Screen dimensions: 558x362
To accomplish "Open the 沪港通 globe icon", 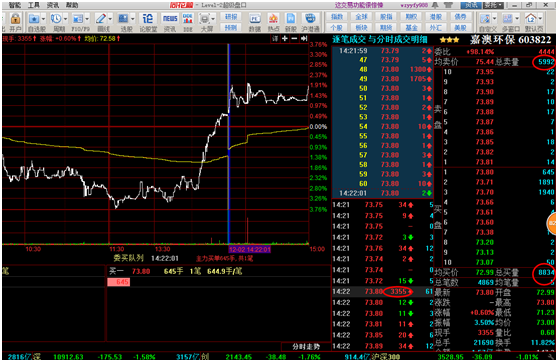I will click(310, 19).
